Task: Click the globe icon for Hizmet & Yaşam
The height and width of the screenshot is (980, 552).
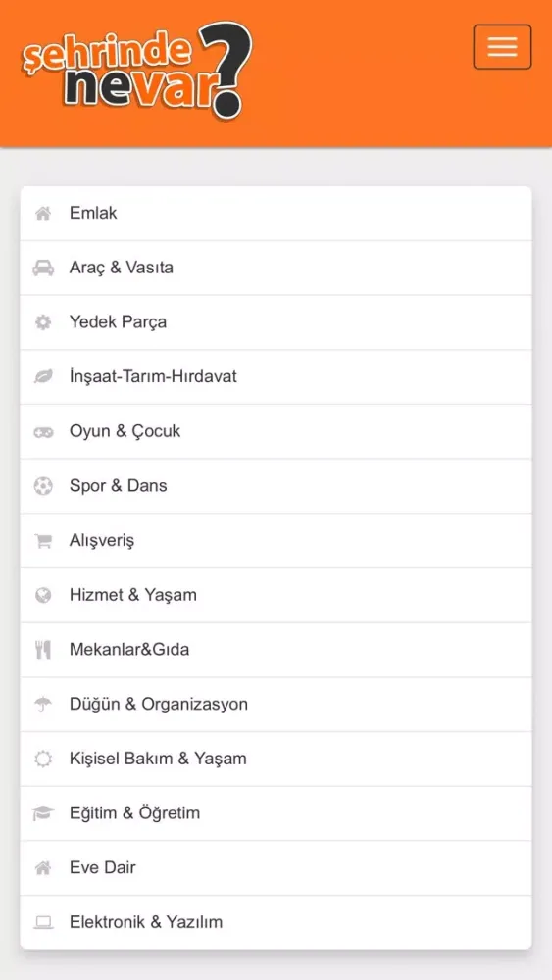Action: [x=43, y=595]
